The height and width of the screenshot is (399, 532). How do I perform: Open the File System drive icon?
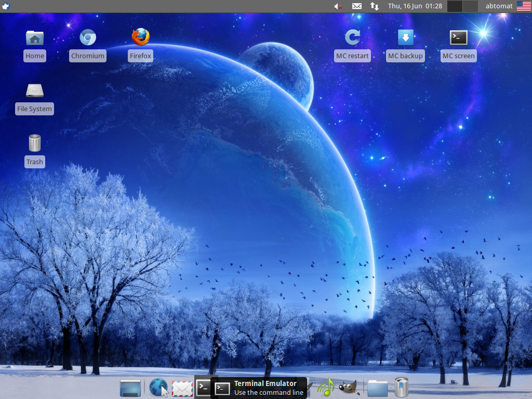[x=35, y=91]
